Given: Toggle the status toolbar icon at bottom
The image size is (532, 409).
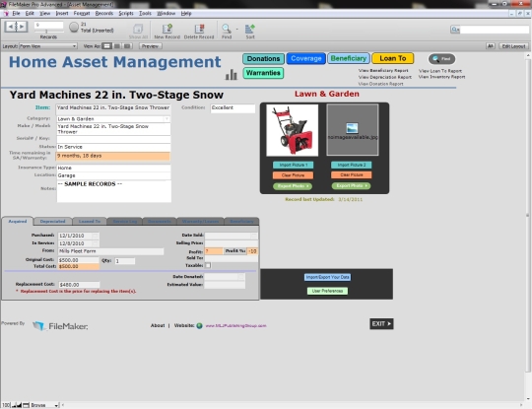Looking at the screenshot, I should pyautogui.click(x=26, y=405).
